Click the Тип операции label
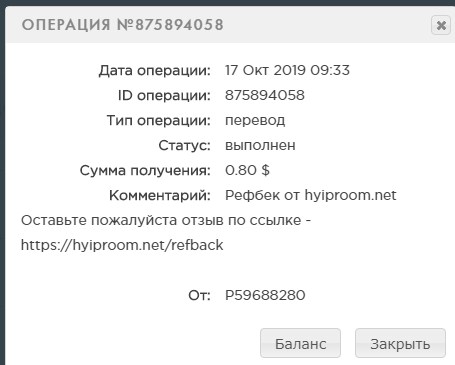The width and height of the screenshot is (455, 365). coord(159,121)
